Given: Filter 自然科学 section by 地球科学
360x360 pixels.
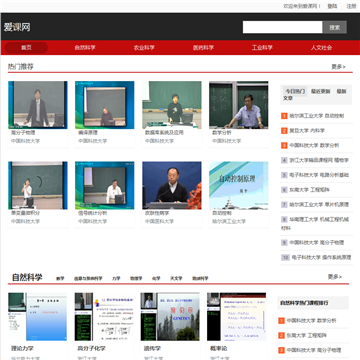Looking at the screenshot, I should pyautogui.click(x=200, y=278).
